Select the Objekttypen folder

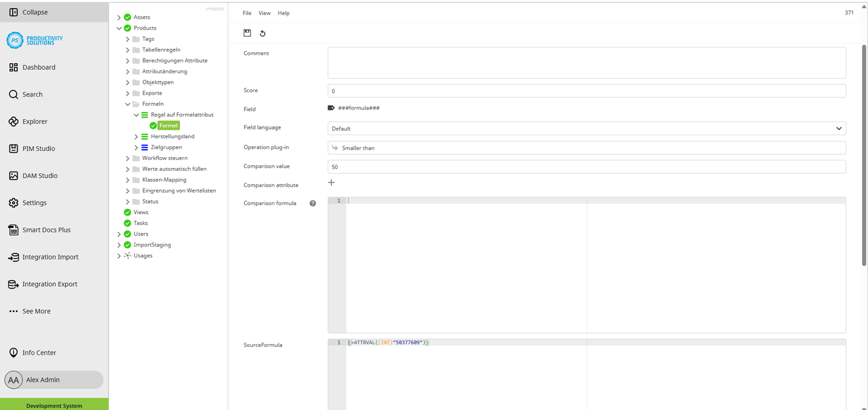point(158,83)
